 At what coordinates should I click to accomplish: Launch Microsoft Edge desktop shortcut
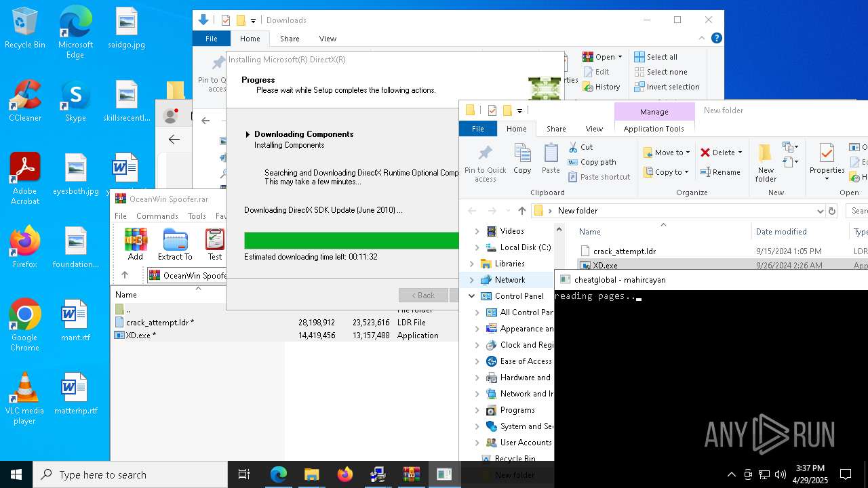click(x=75, y=33)
